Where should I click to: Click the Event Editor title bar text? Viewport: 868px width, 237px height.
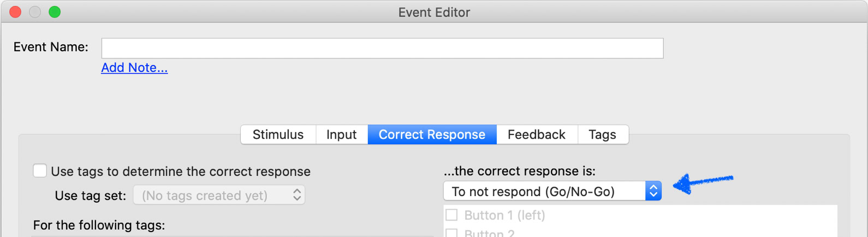click(x=434, y=12)
